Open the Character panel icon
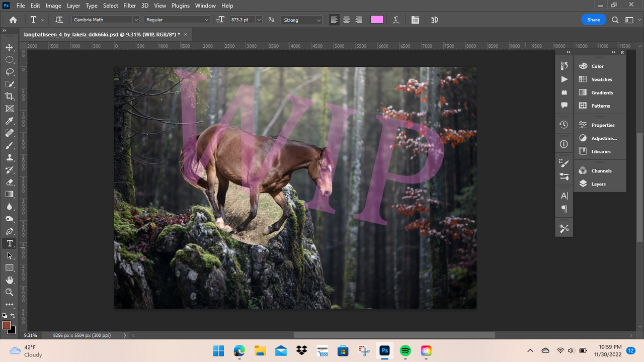644x362 pixels. pyautogui.click(x=564, y=196)
